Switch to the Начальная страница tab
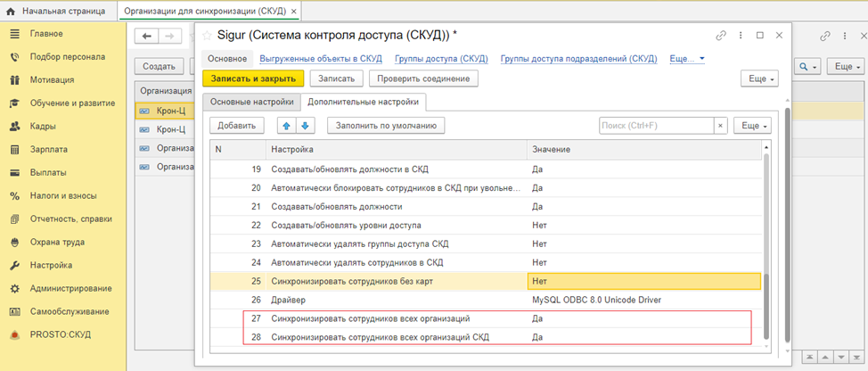 pyautogui.click(x=59, y=11)
